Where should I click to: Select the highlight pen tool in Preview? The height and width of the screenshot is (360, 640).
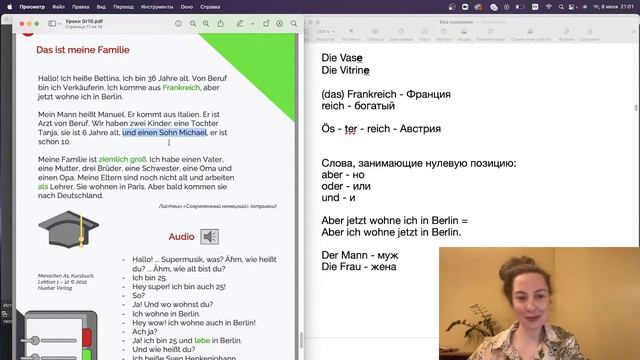[x=240, y=24]
